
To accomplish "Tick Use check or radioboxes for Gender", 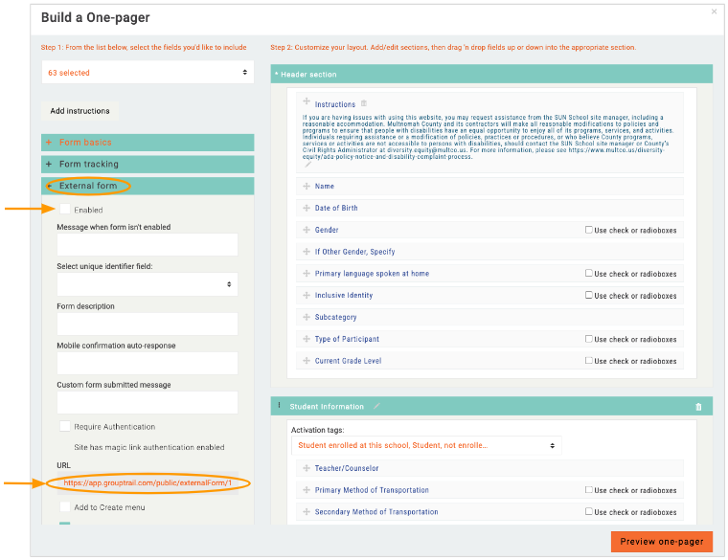I will pyautogui.click(x=589, y=230).
